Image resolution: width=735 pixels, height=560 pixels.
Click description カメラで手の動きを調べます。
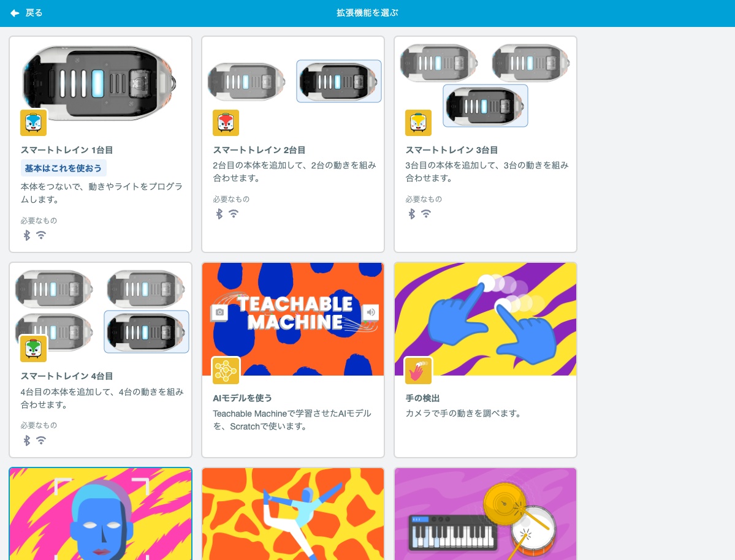tap(463, 414)
